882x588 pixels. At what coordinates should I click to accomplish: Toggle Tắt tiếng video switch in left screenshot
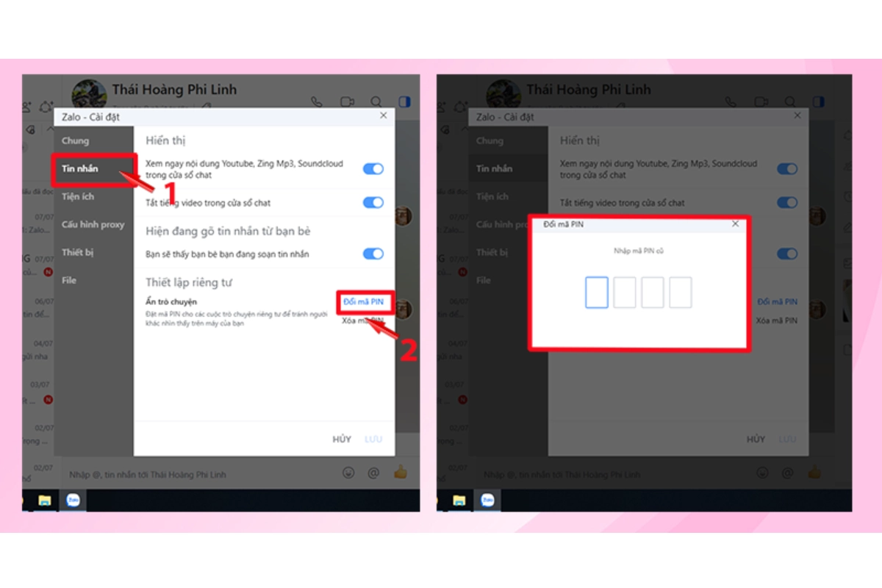pos(373,203)
